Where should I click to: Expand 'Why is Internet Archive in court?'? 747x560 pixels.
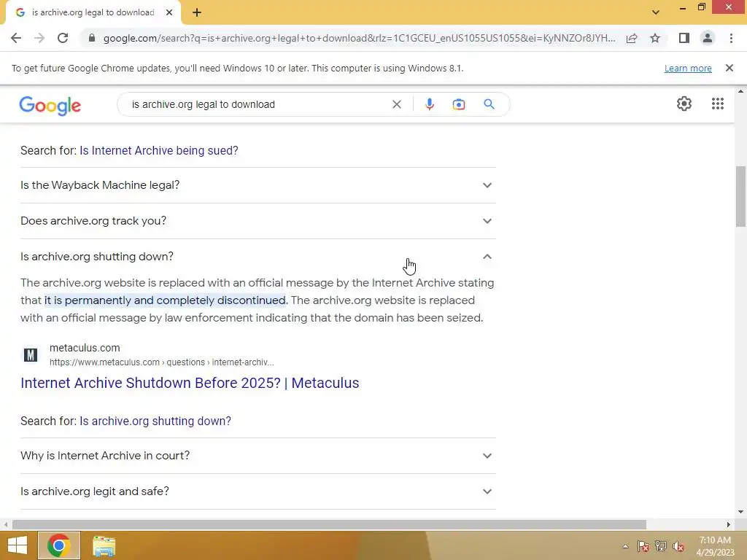258,456
